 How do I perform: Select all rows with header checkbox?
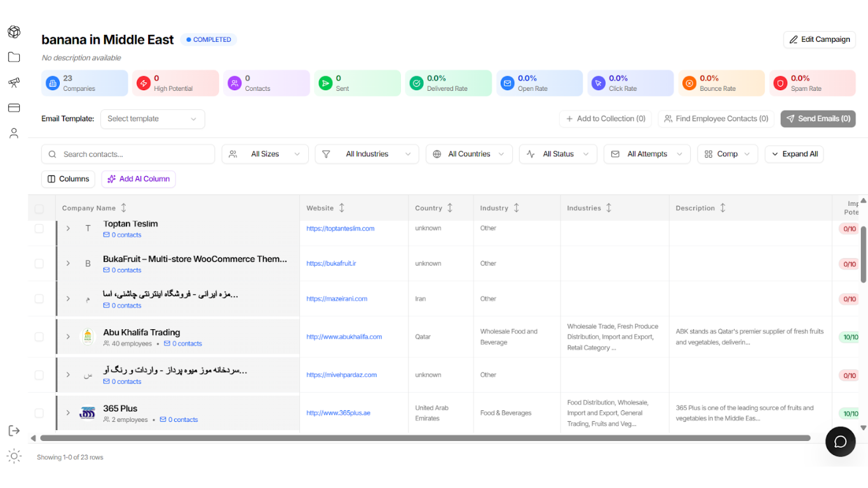tap(39, 208)
